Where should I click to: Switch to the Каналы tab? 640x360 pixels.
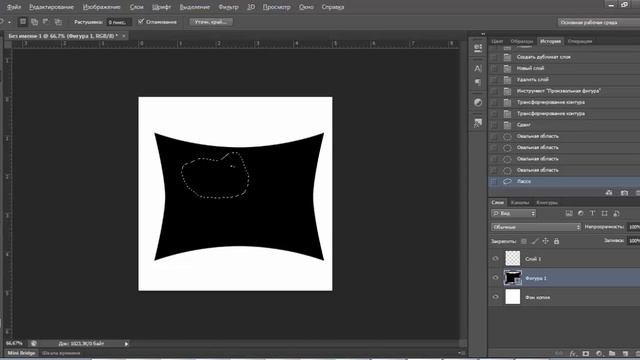[520, 202]
